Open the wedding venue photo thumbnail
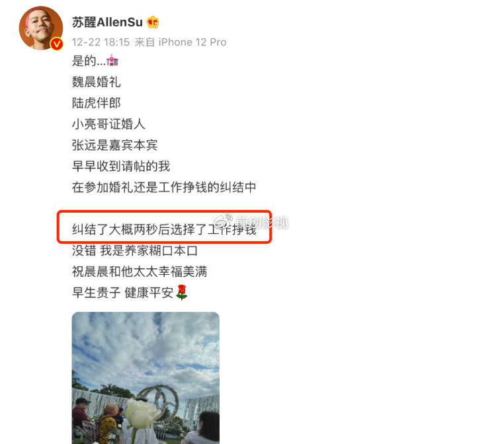 coord(146,378)
